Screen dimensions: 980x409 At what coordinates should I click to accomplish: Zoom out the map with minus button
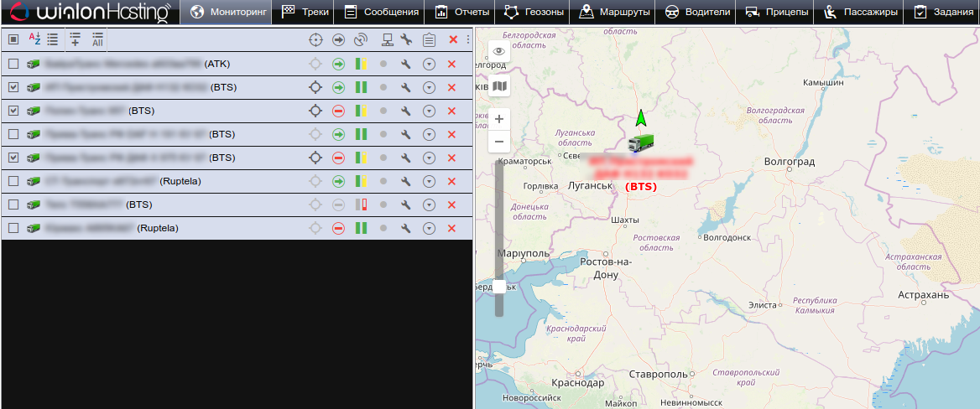tap(499, 142)
